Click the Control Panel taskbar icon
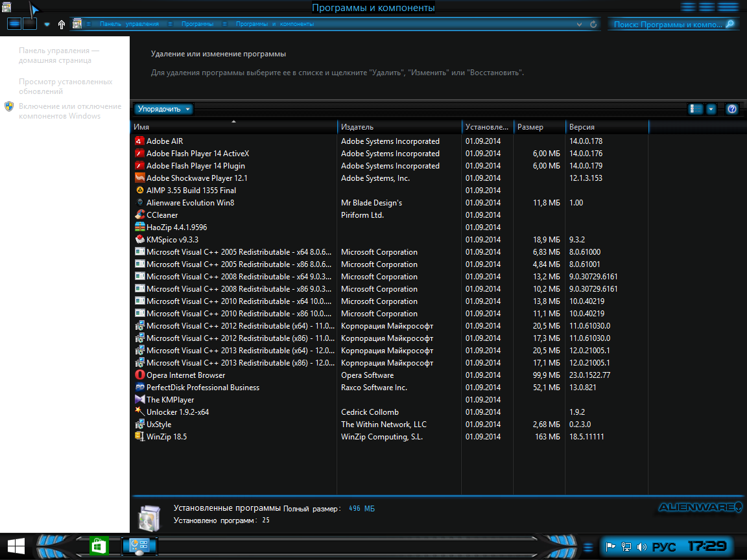Screen dimensions: 747x560 139,546
